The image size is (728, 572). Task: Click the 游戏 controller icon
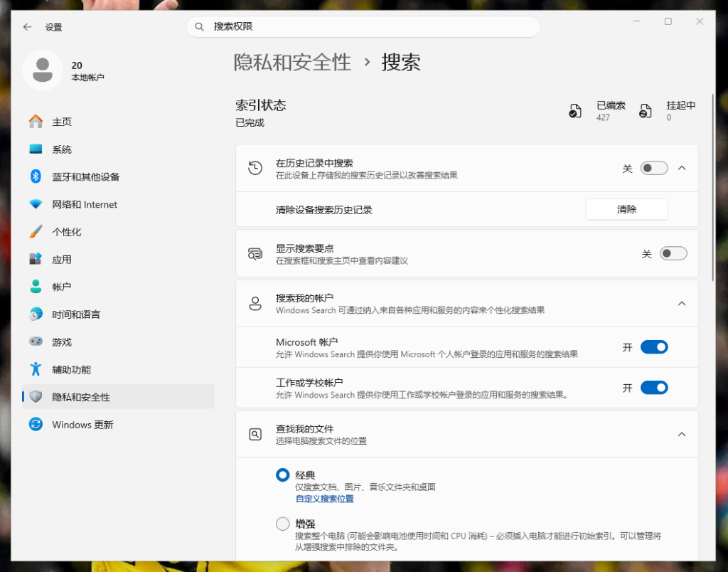click(x=36, y=341)
